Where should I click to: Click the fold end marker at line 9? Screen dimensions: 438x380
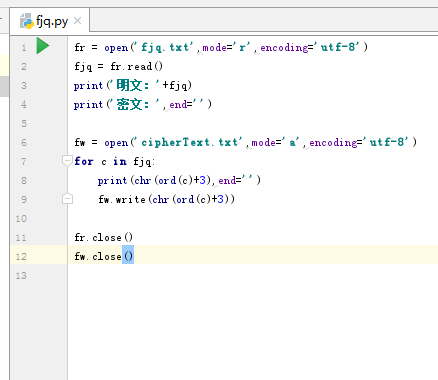click(x=67, y=199)
